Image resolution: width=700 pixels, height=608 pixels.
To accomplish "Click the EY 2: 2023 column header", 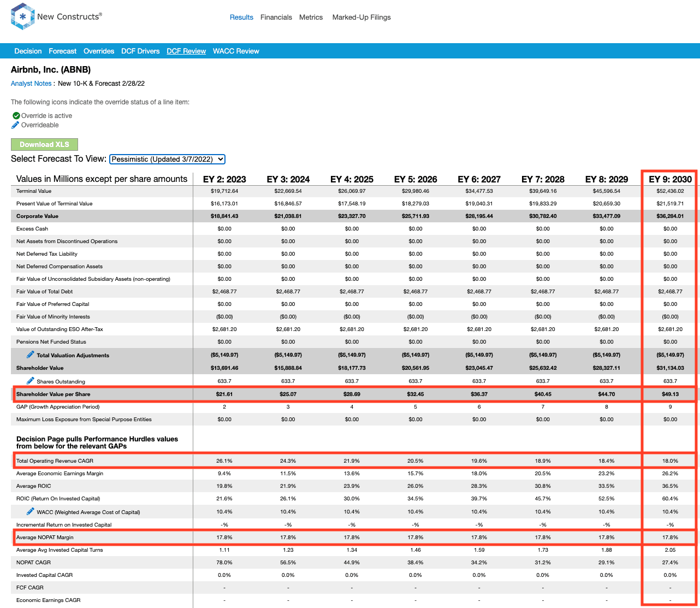I will click(x=224, y=179).
